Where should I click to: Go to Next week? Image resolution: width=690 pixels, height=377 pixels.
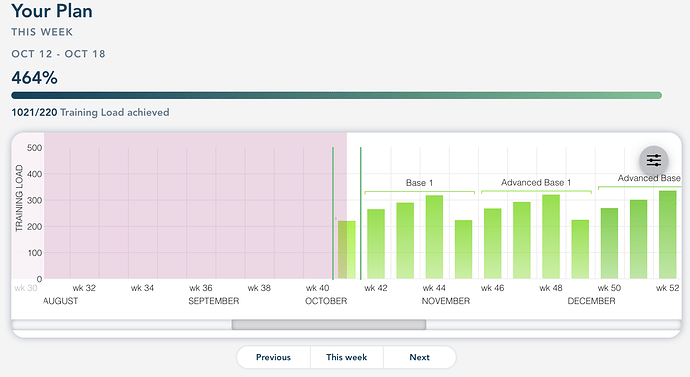point(419,357)
